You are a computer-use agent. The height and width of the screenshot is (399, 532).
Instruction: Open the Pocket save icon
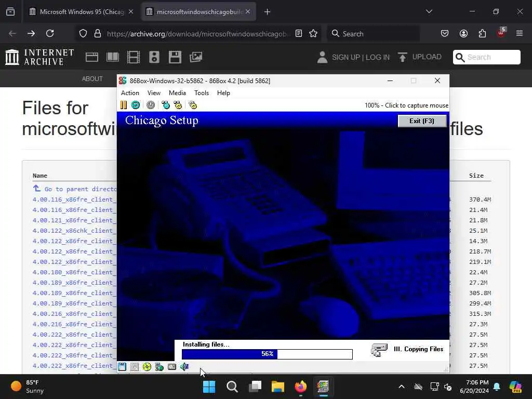coord(445,33)
